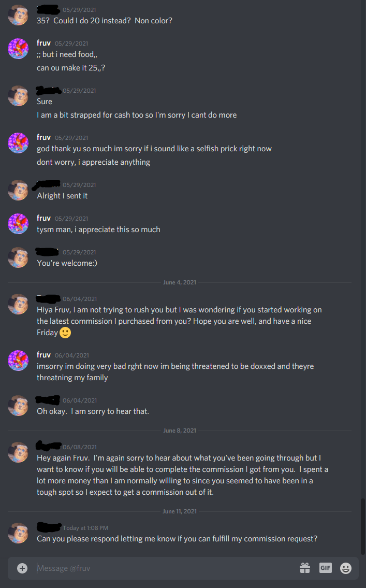The height and width of the screenshot is (588, 366).
Task: Click the plus attachment button
Action: pyautogui.click(x=22, y=568)
